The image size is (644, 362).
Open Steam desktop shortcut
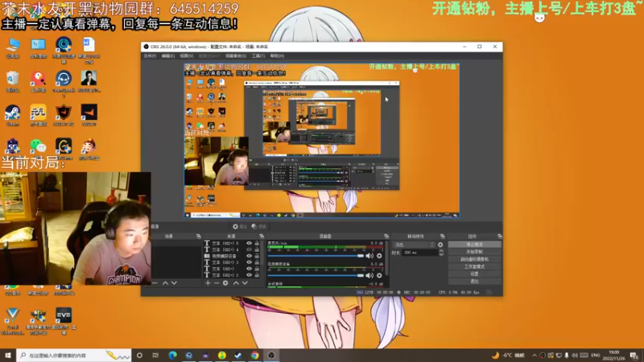13,115
